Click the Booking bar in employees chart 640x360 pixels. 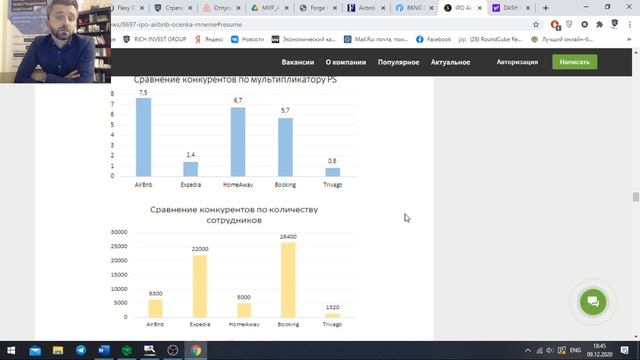[x=288, y=280]
